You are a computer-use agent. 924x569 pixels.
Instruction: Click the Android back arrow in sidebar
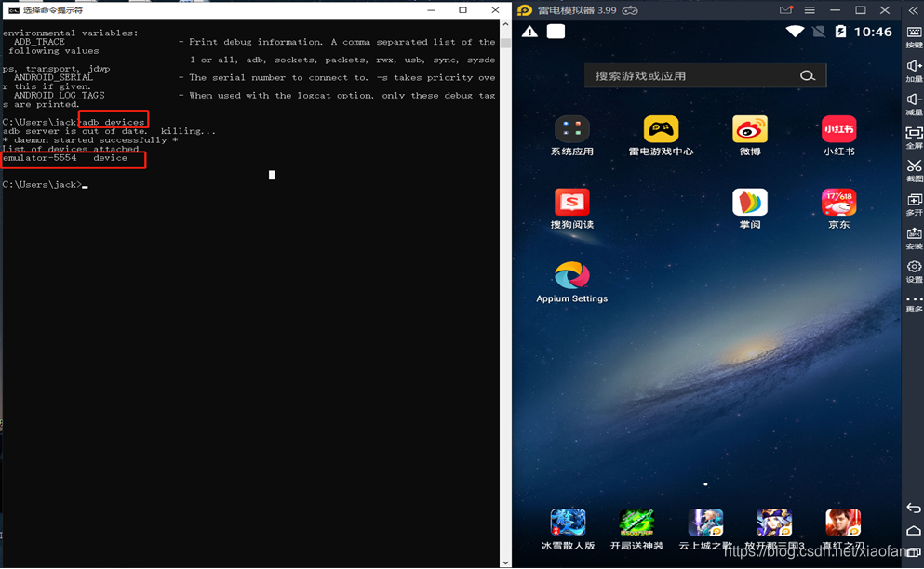pyautogui.click(x=914, y=508)
